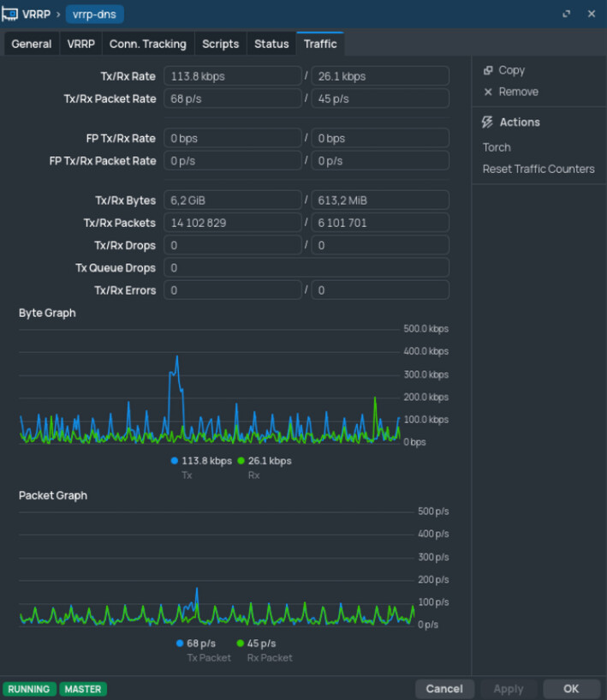Click the detach window icon

click(x=567, y=14)
